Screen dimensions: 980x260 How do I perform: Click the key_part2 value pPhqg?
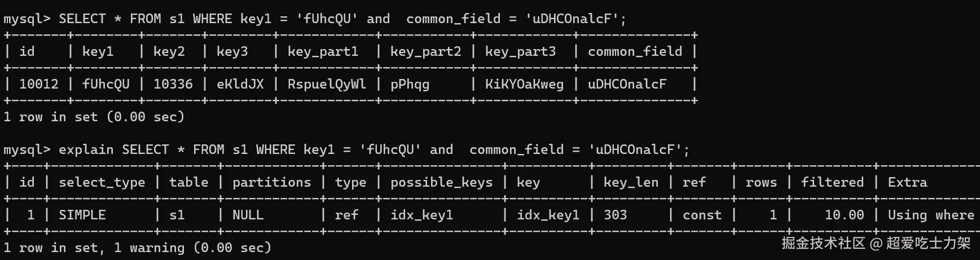[x=410, y=84]
